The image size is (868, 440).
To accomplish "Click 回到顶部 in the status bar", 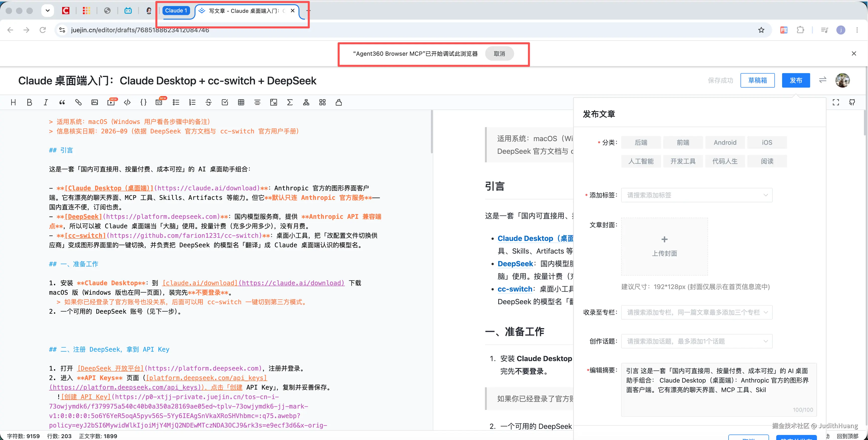I will click(847, 436).
